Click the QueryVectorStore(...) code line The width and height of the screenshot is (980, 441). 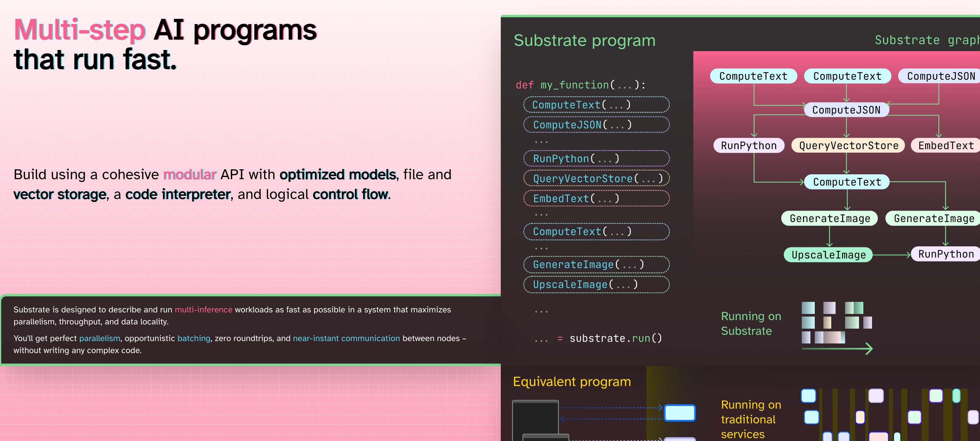pyautogui.click(x=596, y=179)
